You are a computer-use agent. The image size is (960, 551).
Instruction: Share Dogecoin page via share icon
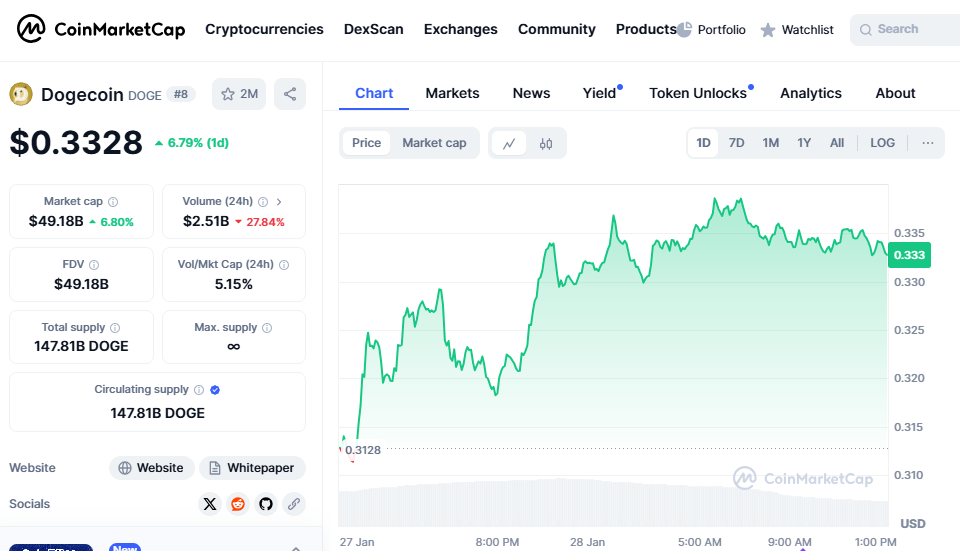coord(290,94)
